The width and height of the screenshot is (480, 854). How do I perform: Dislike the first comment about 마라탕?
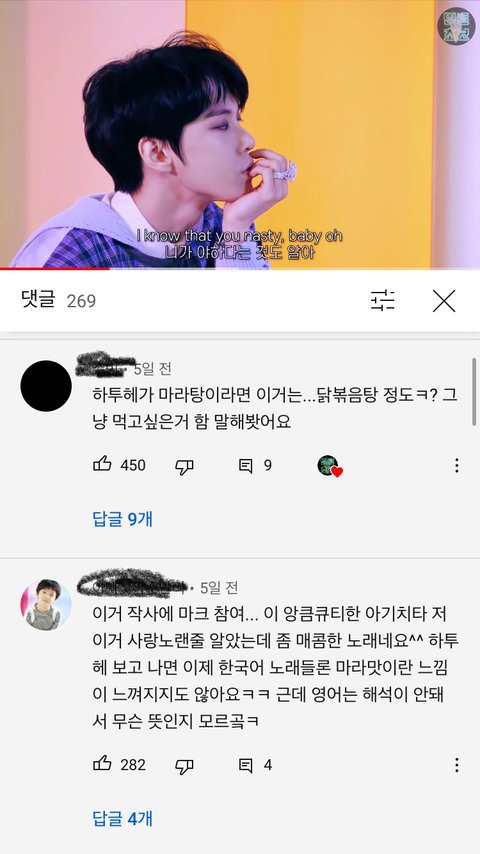[x=184, y=466]
